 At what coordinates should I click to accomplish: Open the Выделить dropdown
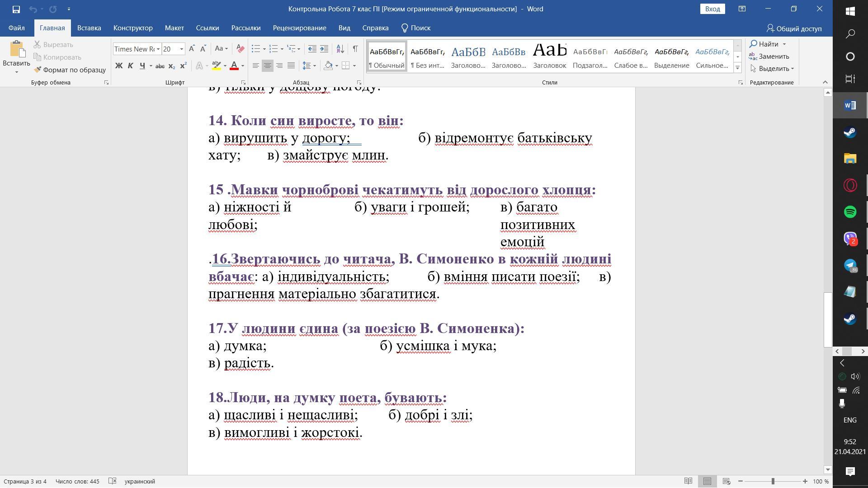pos(772,69)
